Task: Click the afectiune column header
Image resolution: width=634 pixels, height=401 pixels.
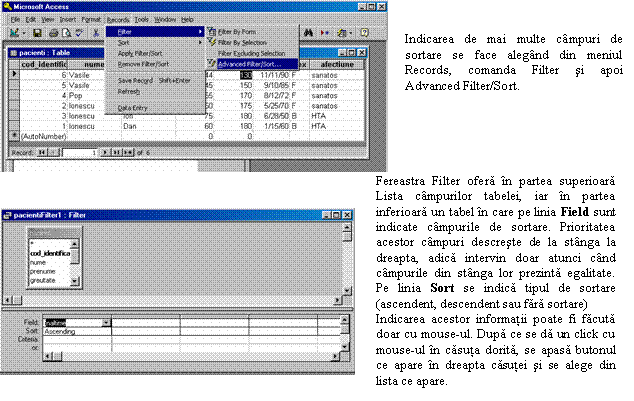Action: [338, 63]
